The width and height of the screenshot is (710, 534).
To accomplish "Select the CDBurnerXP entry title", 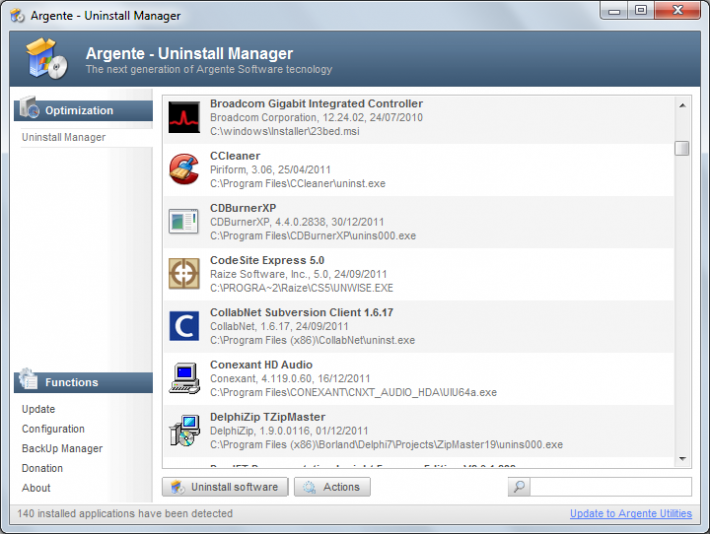I will click(243, 208).
